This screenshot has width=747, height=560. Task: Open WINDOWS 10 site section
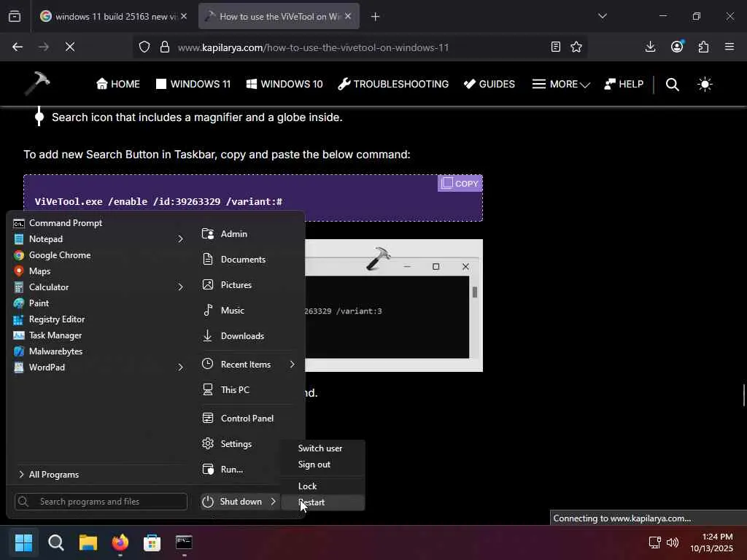coord(285,85)
